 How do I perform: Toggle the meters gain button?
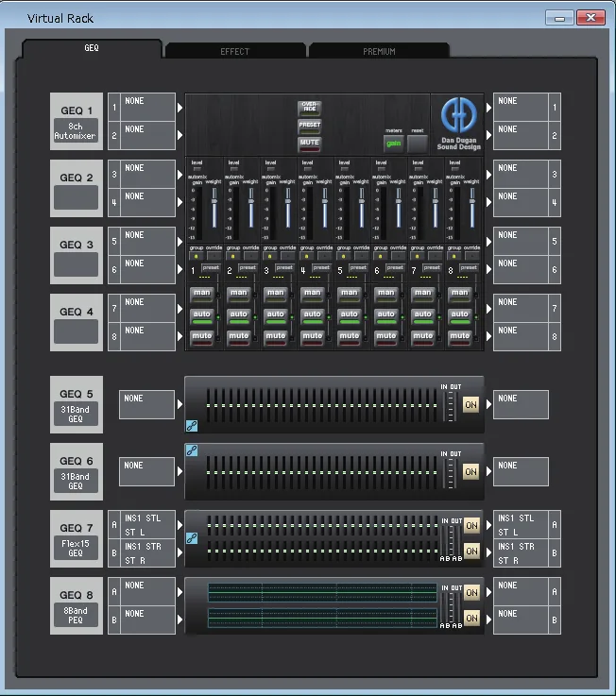pos(393,144)
